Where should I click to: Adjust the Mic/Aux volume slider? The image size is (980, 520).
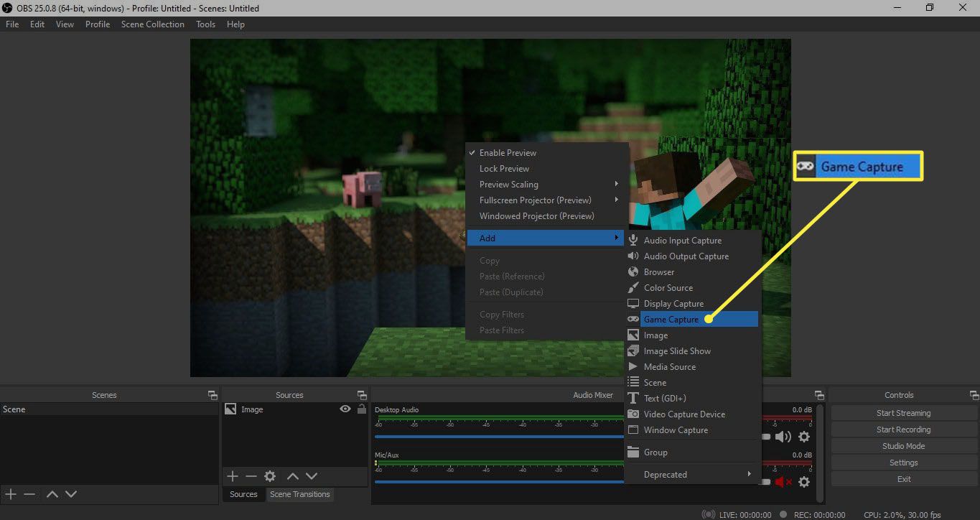pos(572,482)
